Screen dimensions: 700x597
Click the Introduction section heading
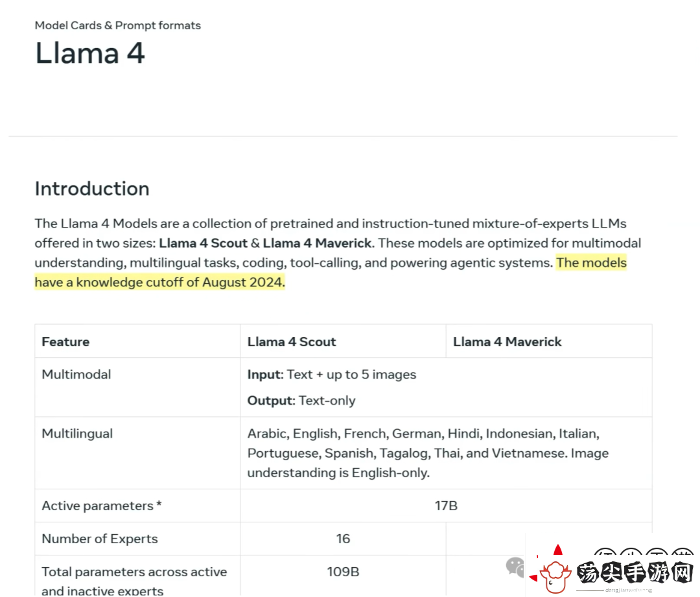92,189
